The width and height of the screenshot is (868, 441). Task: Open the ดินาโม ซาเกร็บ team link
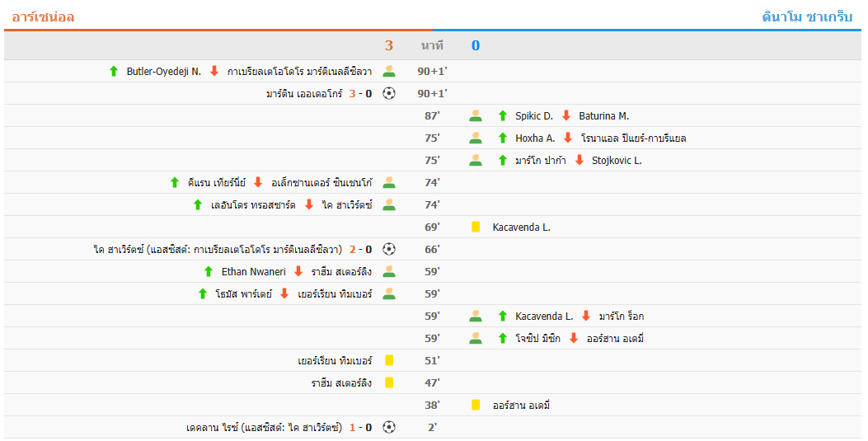pos(807,16)
